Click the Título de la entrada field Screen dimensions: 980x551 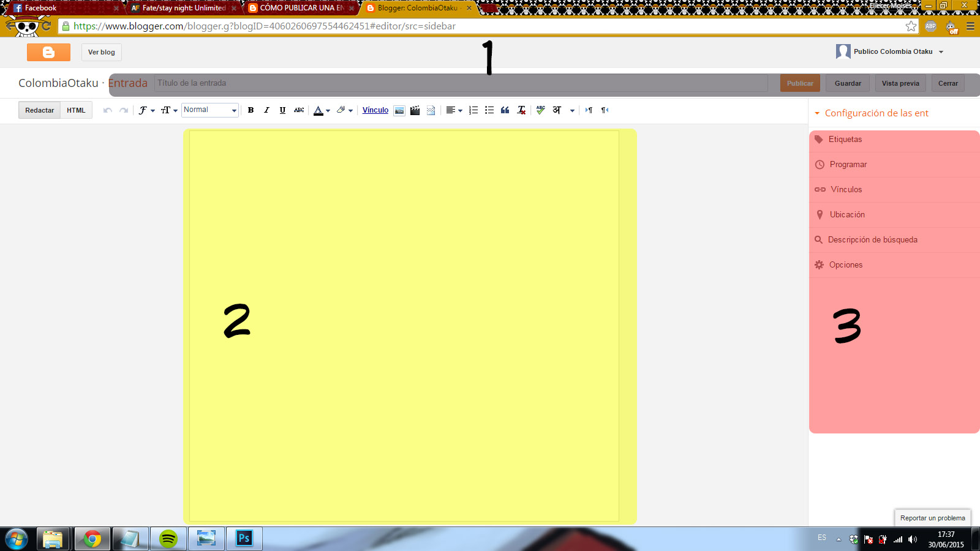[461, 83]
